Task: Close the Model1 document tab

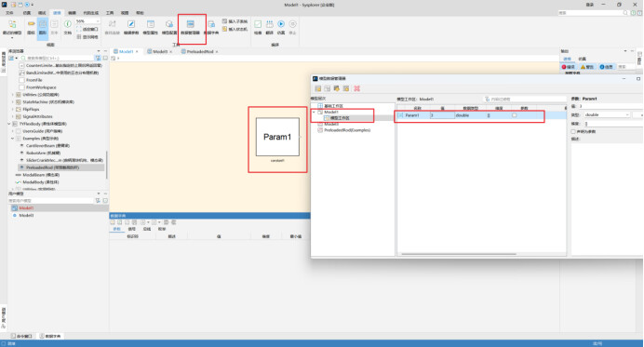Action: pyautogui.click(x=137, y=52)
